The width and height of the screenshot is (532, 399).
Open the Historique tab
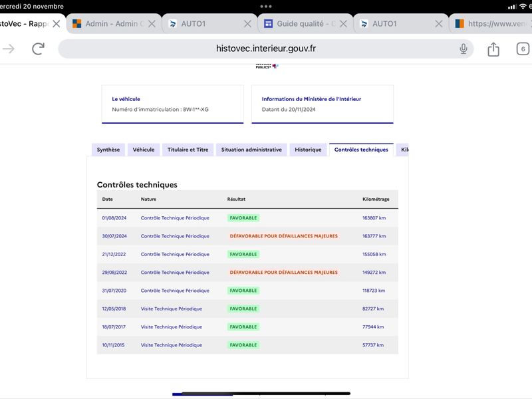(x=308, y=150)
